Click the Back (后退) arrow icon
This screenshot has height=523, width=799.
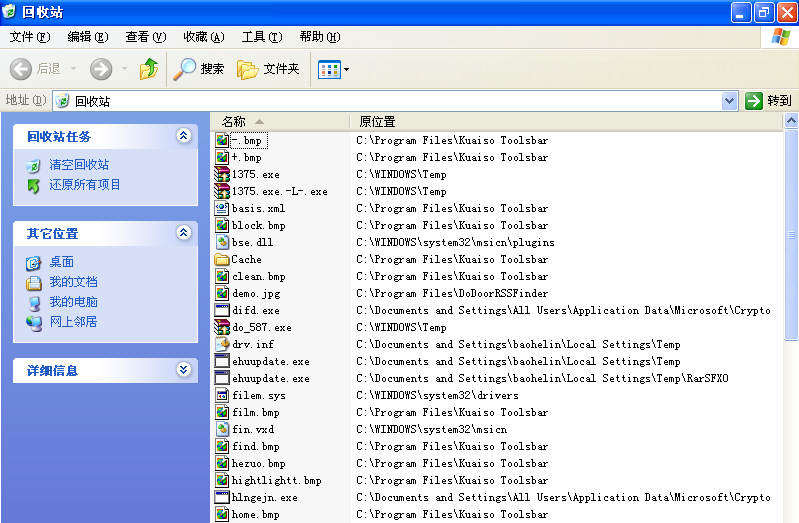pyautogui.click(x=21, y=69)
